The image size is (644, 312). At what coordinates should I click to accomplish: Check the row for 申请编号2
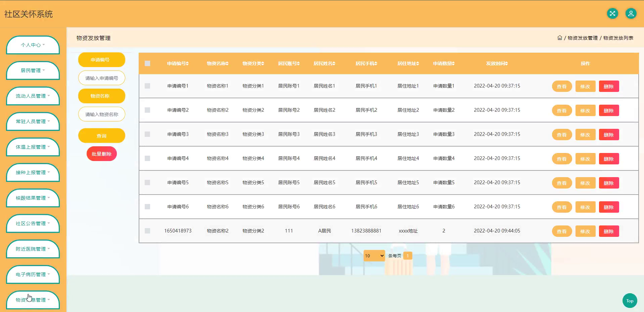(x=147, y=110)
